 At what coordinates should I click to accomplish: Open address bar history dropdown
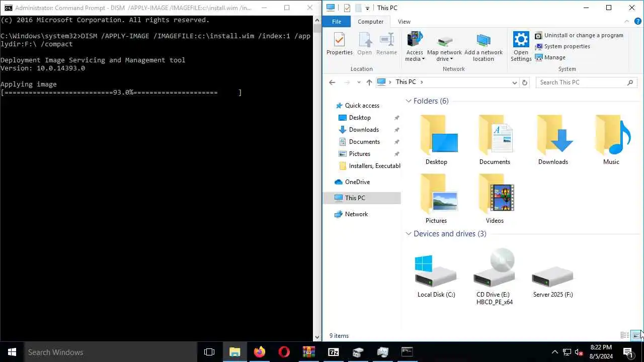tap(514, 82)
